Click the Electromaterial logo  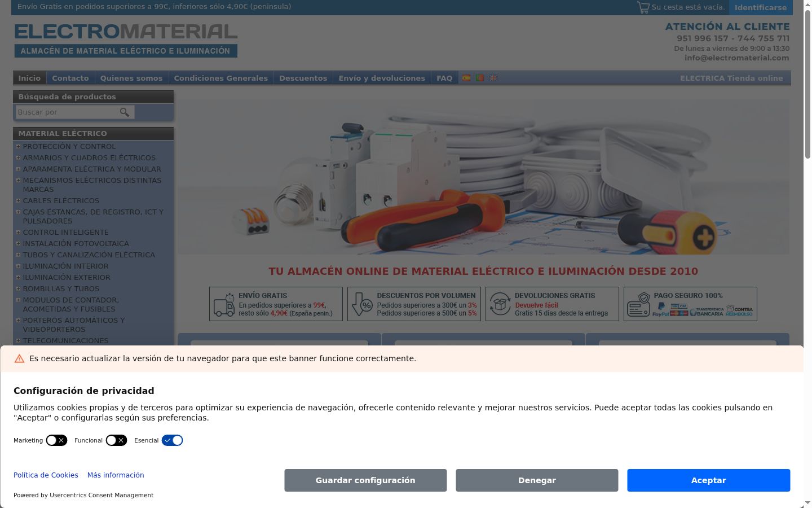[x=126, y=40]
